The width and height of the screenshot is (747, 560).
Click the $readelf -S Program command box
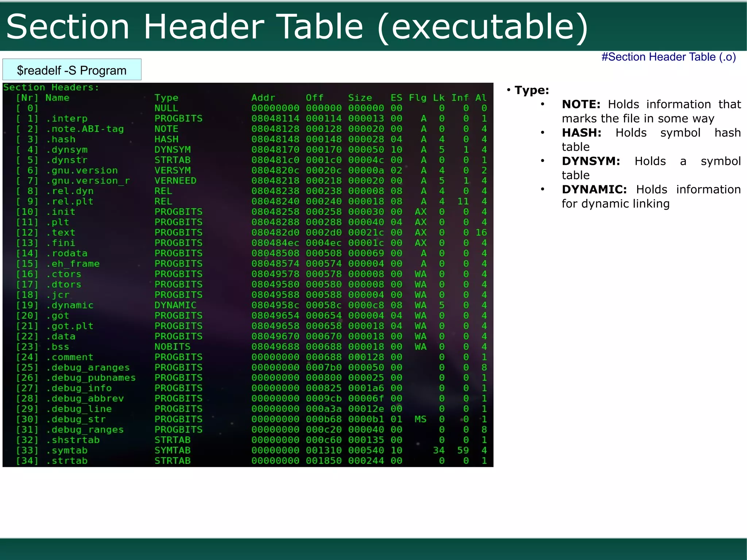(72, 70)
